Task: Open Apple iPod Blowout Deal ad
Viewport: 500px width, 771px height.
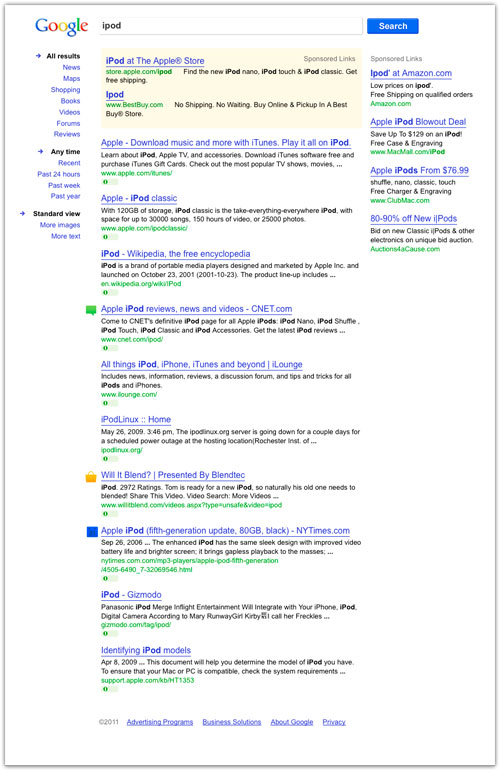Action: coord(418,122)
